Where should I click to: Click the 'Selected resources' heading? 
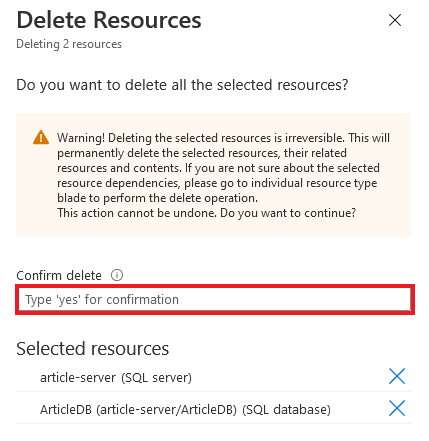click(x=93, y=349)
